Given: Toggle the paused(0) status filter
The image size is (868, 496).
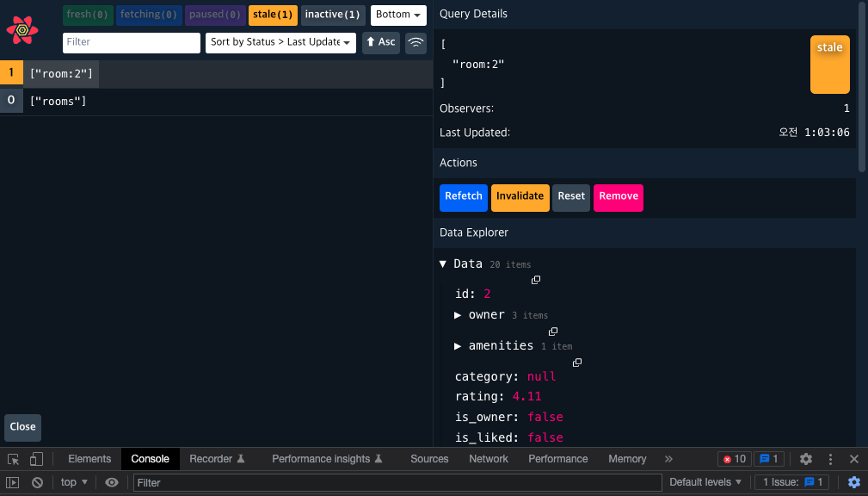Looking at the screenshot, I should (215, 15).
